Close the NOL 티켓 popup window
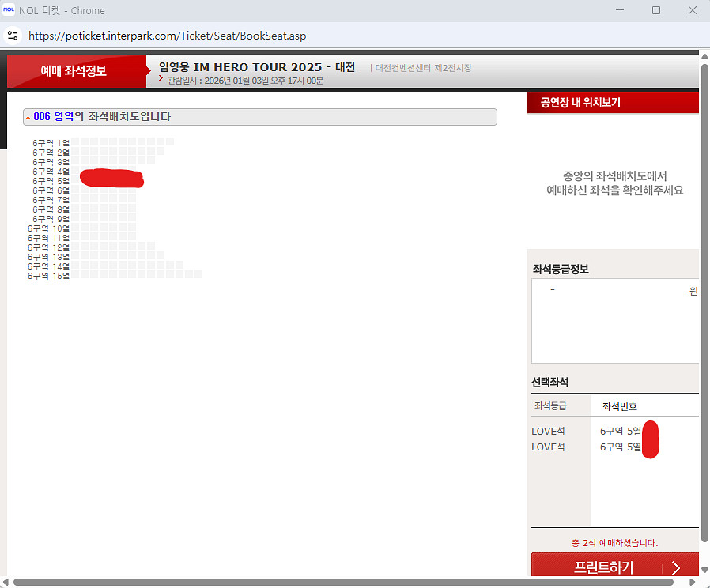The width and height of the screenshot is (710, 588). [693, 11]
